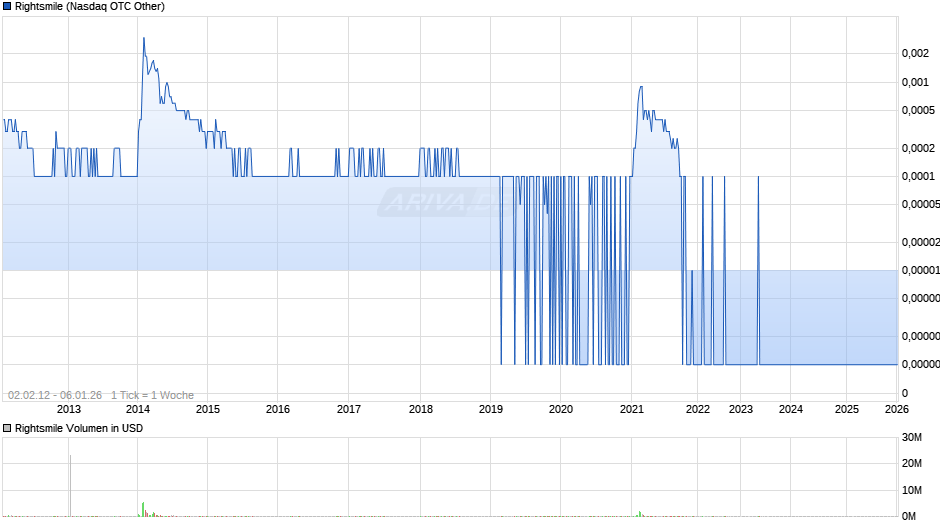Viewport: 940px width, 526px height.
Task: Click the '0,002' price axis value
Action: click(x=915, y=53)
